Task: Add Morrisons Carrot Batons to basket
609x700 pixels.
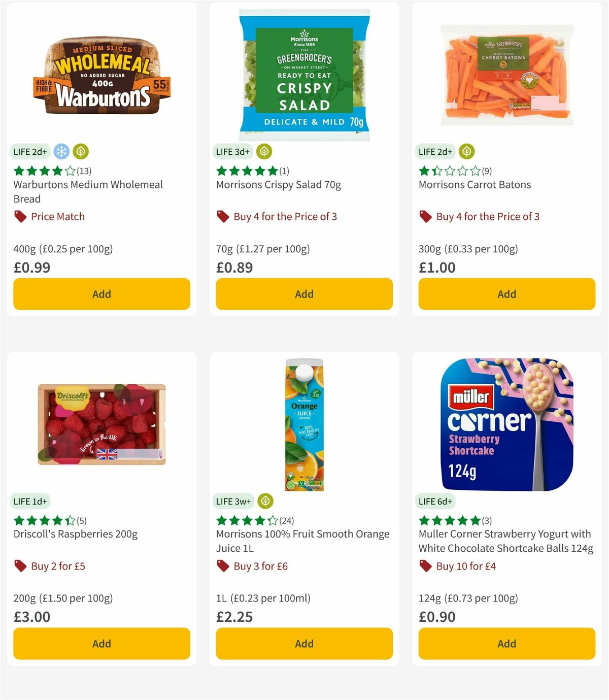Action: click(506, 294)
